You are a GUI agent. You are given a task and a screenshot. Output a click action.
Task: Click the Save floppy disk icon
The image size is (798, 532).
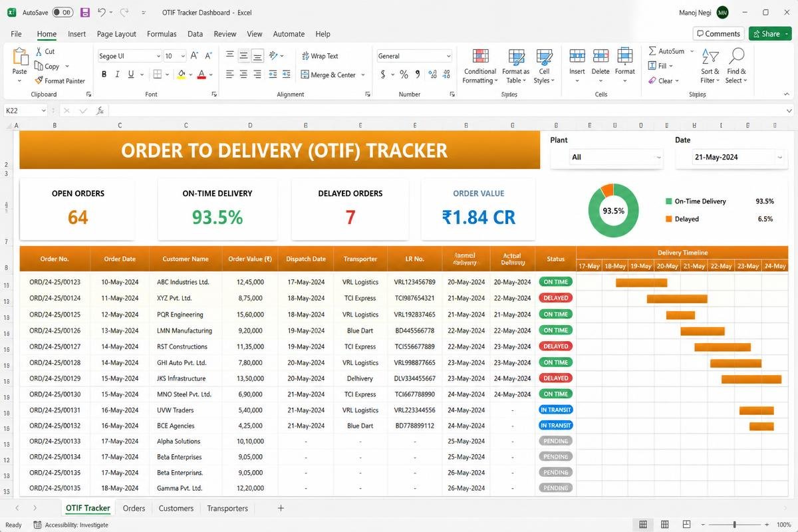coord(85,13)
